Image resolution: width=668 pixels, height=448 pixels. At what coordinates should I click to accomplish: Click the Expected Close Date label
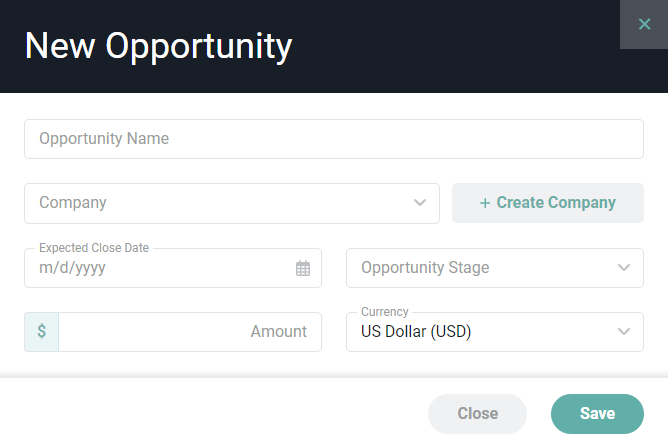(94, 248)
